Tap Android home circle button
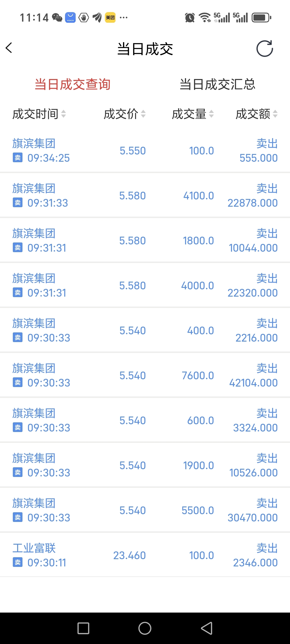 pyautogui.click(x=145, y=628)
